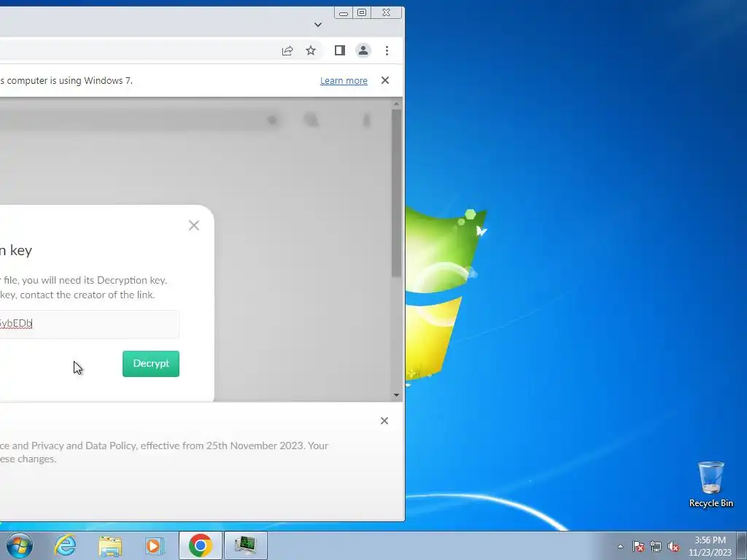The image size is (747, 560).
Task: Close the Chrome window
Action: 387,13
